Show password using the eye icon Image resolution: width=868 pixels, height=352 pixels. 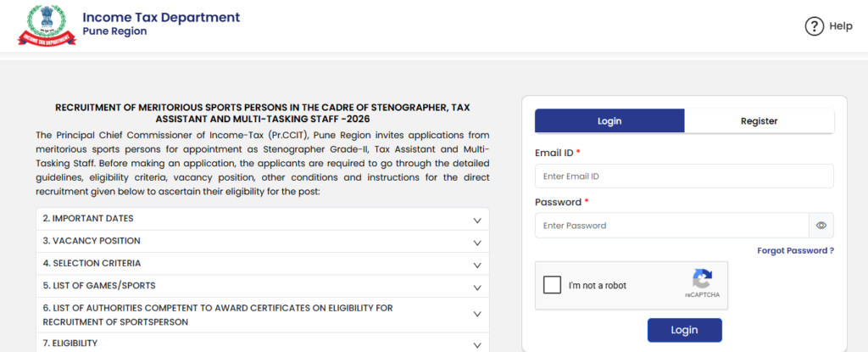pyautogui.click(x=821, y=226)
